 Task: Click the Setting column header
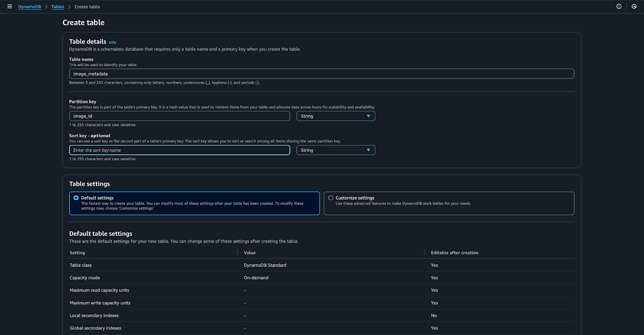point(77,253)
